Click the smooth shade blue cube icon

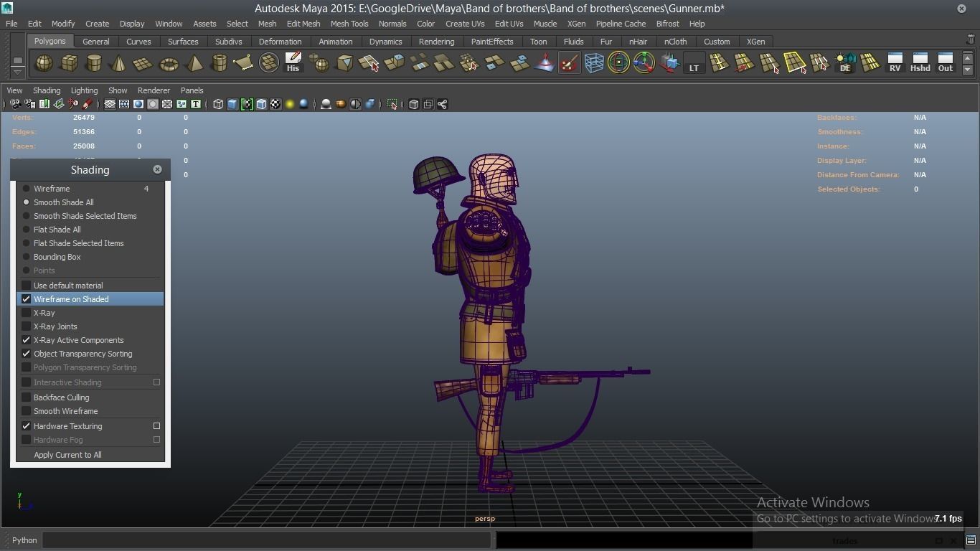[232, 104]
